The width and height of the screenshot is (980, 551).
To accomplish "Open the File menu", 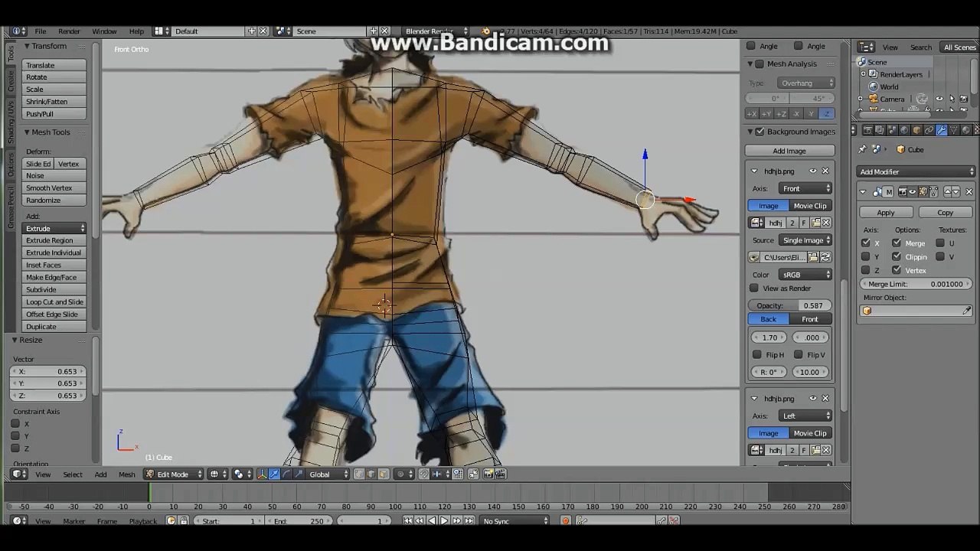I will 41,31.
